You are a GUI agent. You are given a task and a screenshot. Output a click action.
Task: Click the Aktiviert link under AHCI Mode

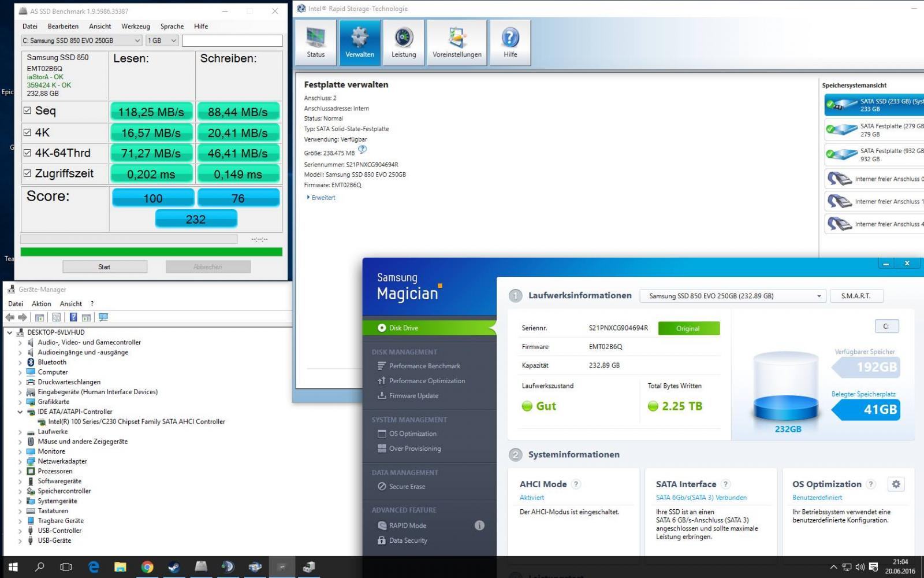tap(532, 498)
